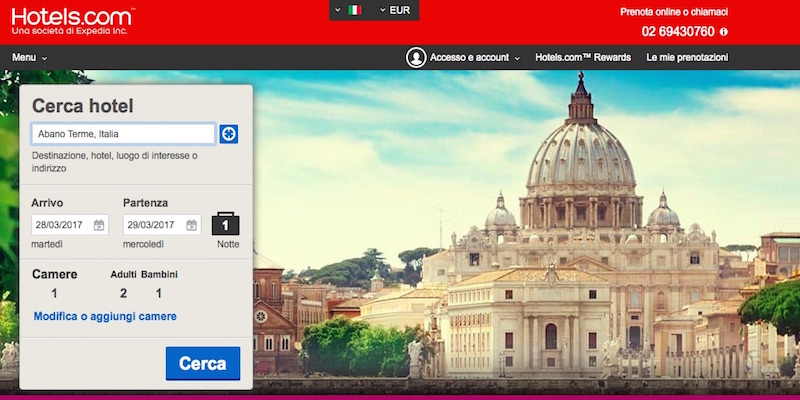Use current location target icon
This screenshot has width=800, height=400.
click(229, 134)
